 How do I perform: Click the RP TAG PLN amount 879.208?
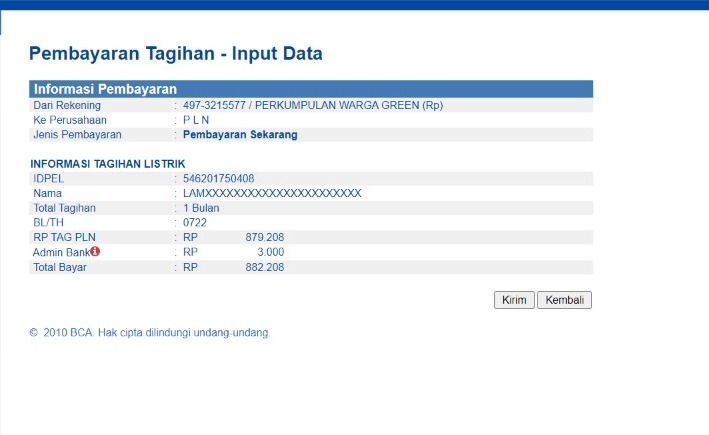pos(264,238)
